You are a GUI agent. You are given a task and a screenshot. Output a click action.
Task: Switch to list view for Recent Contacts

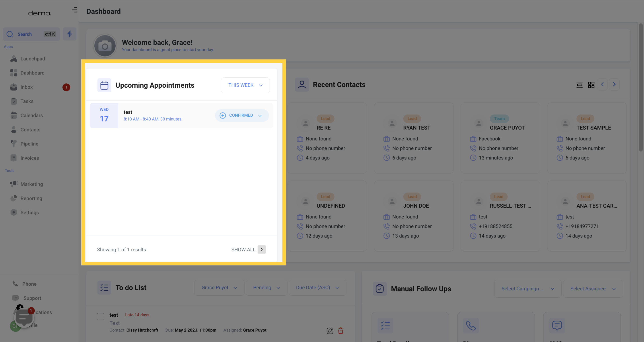[580, 85]
